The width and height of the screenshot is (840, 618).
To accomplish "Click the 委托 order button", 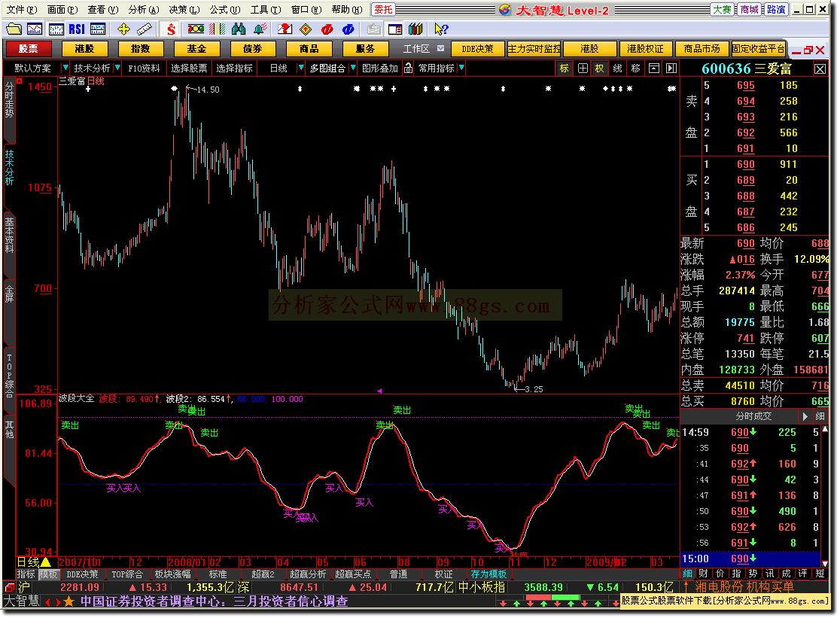I will point(383,9).
